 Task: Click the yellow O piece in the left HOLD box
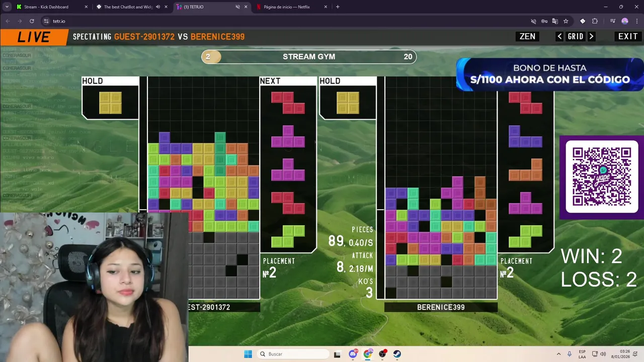(x=110, y=103)
